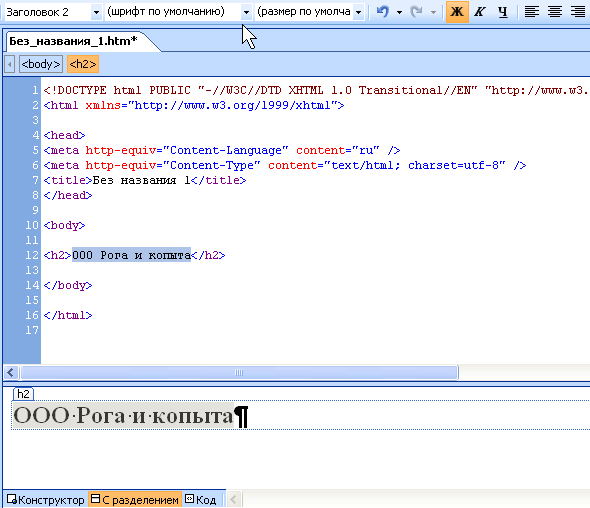Image resolution: width=590 pixels, height=508 pixels.
Task: Click the <head> tag on line 4
Action: [64, 135]
